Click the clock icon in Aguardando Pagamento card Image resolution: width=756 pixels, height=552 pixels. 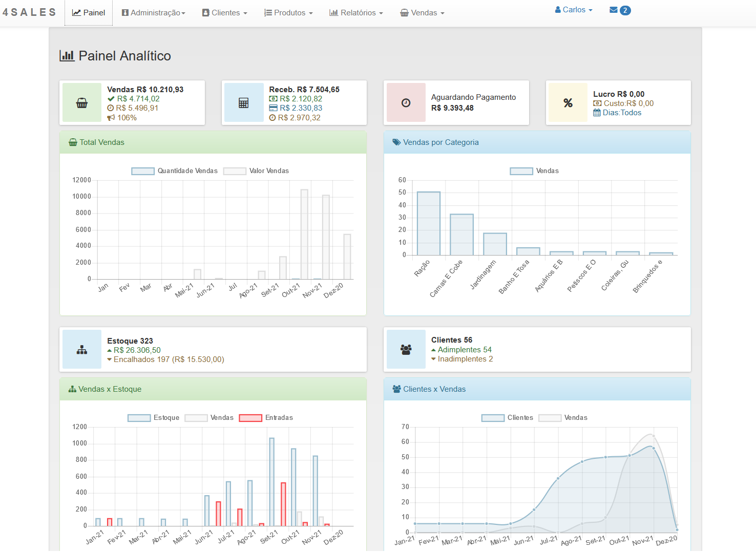pyautogui.click(x=406, y=103)
